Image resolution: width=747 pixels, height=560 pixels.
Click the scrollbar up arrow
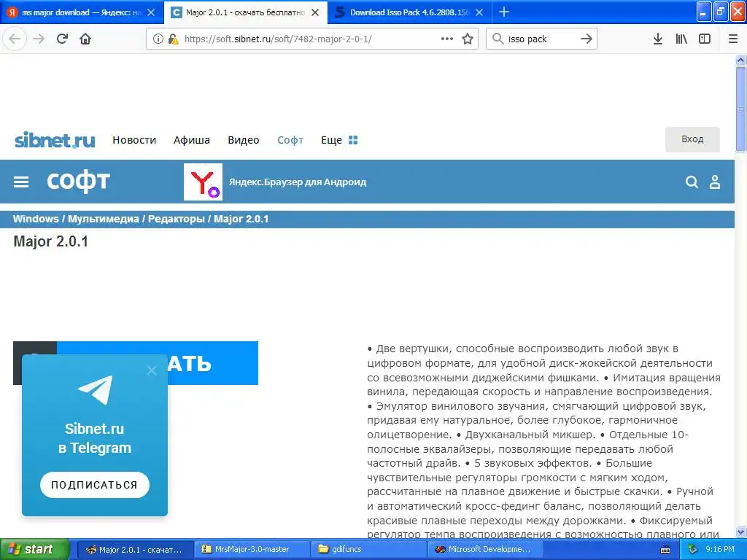741,60
